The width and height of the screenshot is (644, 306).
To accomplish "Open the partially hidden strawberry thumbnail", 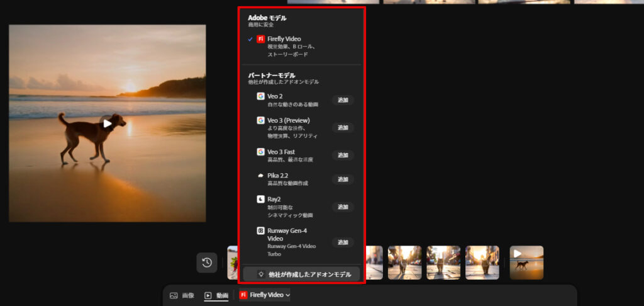I will coord(233,263).
